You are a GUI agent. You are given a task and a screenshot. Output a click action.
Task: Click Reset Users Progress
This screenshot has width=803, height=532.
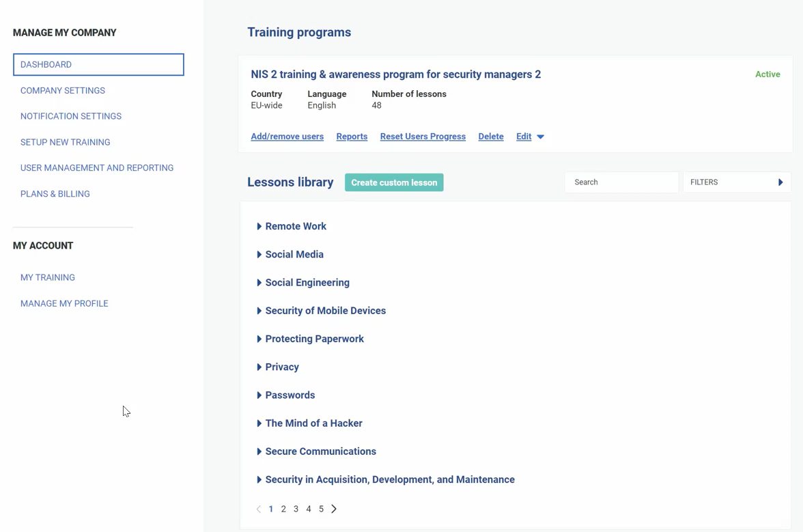click(423, 137)
